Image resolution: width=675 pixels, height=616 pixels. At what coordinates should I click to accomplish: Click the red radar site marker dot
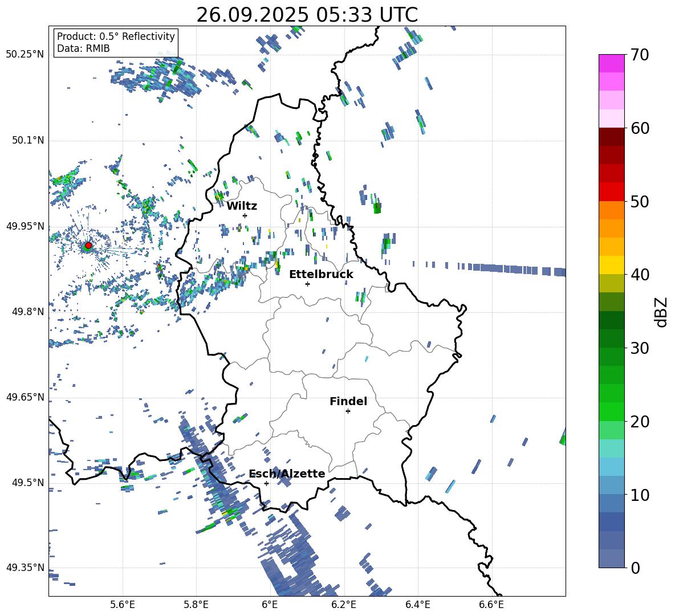(x=88, y=246)
